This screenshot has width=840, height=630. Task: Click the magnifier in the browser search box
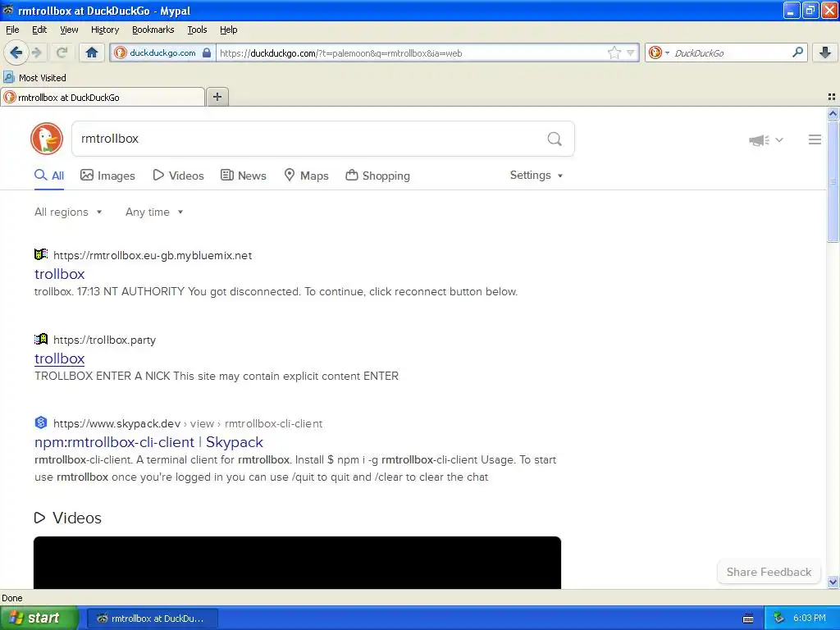797,52
